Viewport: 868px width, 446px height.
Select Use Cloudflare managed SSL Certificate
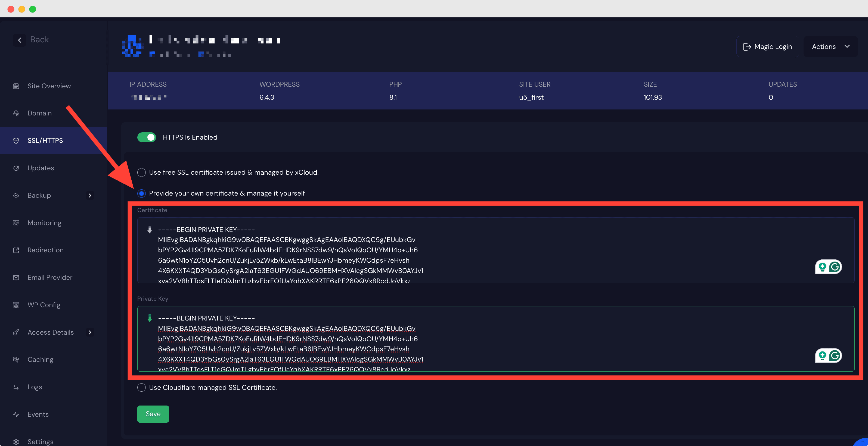(x=141, y=387)
